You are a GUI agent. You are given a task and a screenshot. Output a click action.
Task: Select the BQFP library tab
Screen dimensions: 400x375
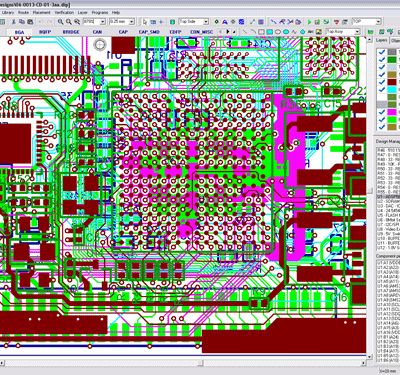[x=45, y=32]
